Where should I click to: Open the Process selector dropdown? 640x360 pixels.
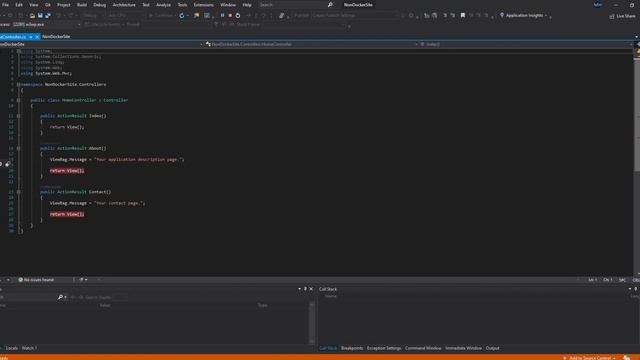coord(79,24)
